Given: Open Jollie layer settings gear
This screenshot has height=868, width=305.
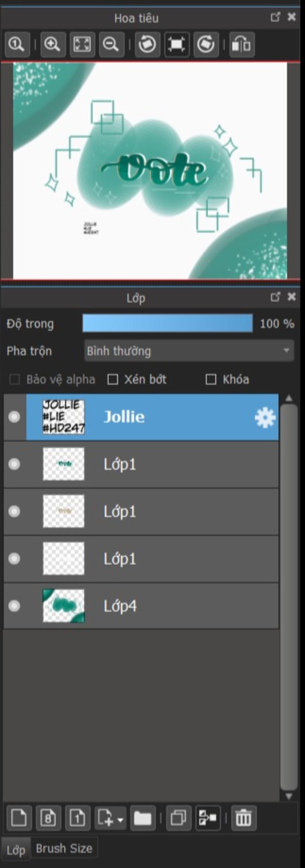Looking at the screenshot, I should point(265,418).
